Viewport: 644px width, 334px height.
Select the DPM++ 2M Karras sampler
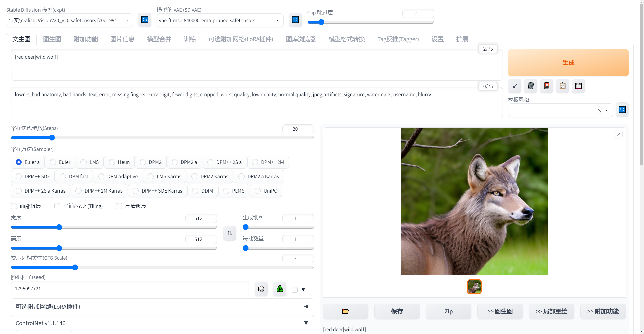[79, 191]
